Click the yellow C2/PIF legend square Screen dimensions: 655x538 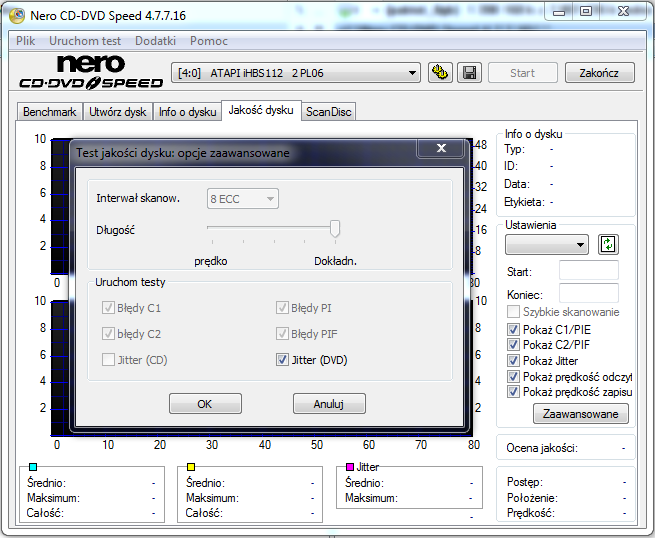191,467
